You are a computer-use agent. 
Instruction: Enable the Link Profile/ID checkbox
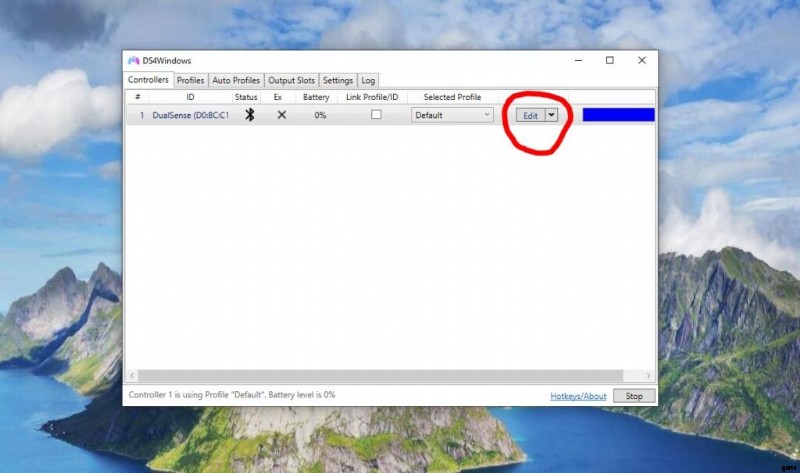(x=376, y=115)
